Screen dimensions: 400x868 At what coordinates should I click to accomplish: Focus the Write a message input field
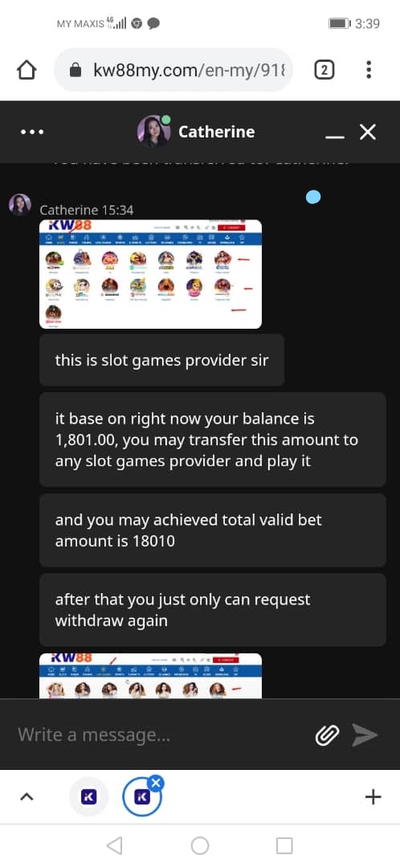click(x=161, y=735)
